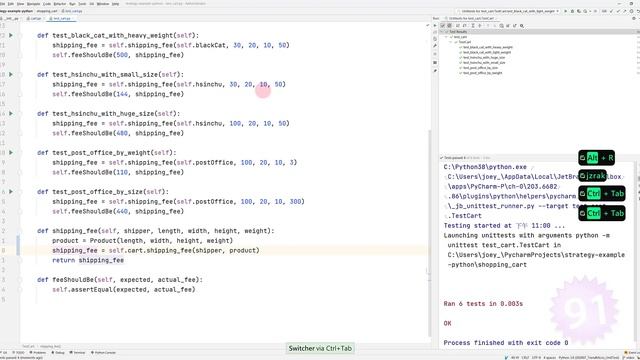The height and width of the screenshot is (360, 640).
Task: Collapse the TestCart node in the results tree
Action: 451,42
